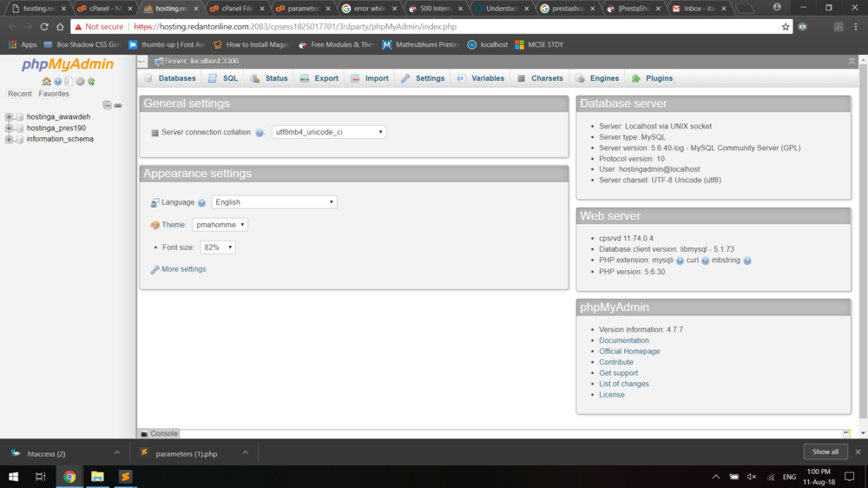Open the Import tab
This screenshot has height=488, width=868.
coord(370,78)
